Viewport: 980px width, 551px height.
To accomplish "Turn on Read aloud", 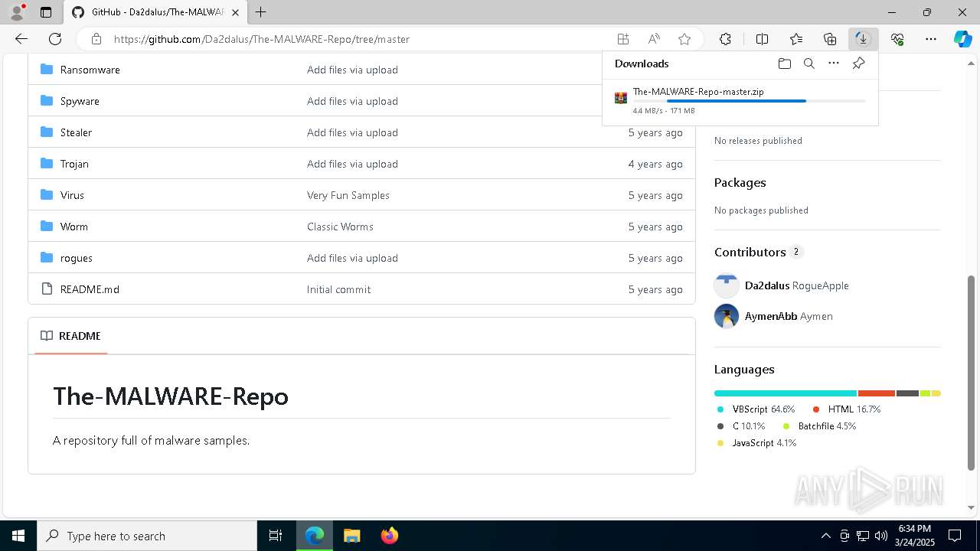I will [654, 39].
